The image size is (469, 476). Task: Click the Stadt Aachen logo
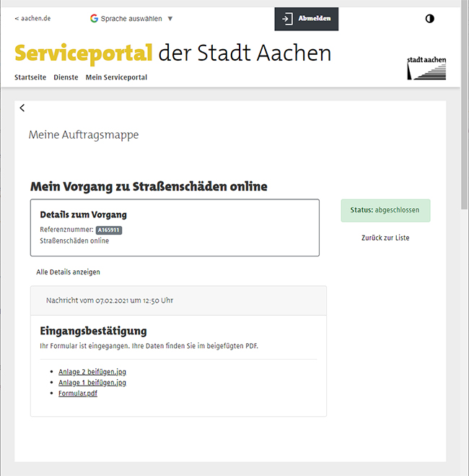[x=426, y=66]
